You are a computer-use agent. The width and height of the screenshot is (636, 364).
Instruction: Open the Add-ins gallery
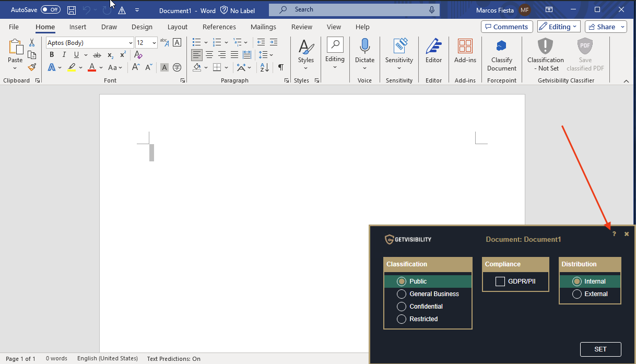pos(465,51)
